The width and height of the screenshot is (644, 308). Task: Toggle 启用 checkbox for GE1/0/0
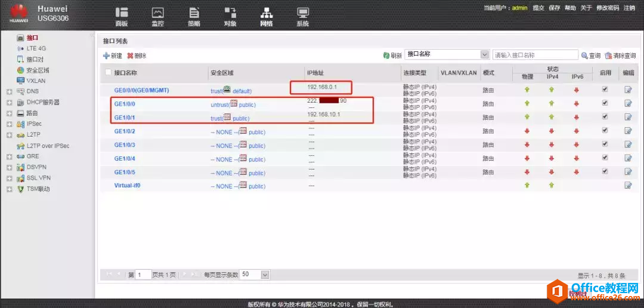[605, 103]
